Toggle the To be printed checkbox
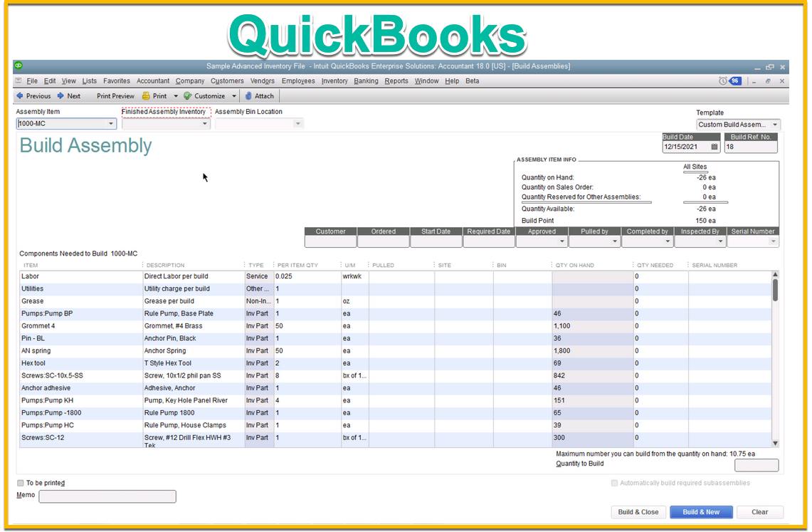 click(20, 483)
